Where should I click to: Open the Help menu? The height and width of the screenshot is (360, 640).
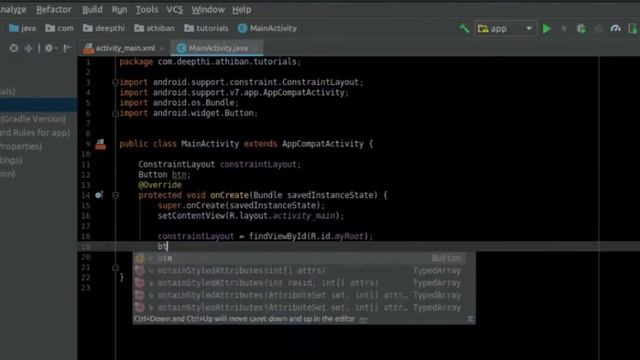click(x=242, y=9)
